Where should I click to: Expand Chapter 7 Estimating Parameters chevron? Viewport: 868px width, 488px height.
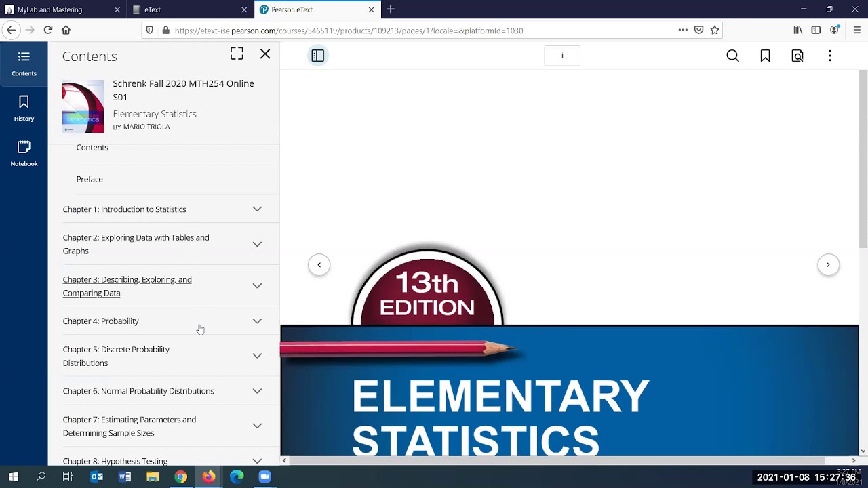coord(257,426)
